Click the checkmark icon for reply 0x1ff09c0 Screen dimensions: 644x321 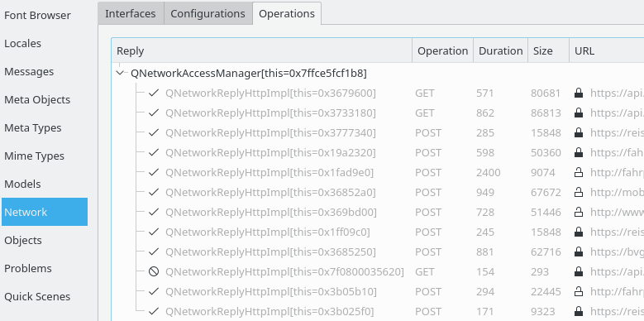click(x=154, y=232)
